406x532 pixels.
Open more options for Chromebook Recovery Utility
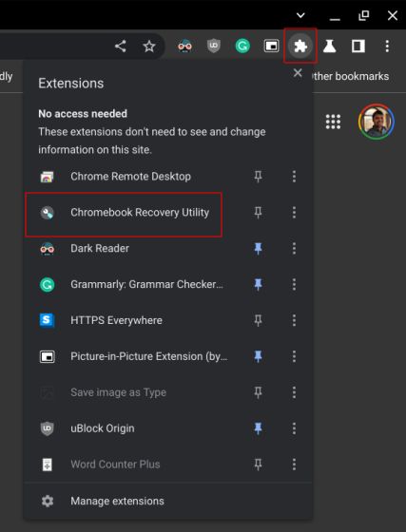294,213
